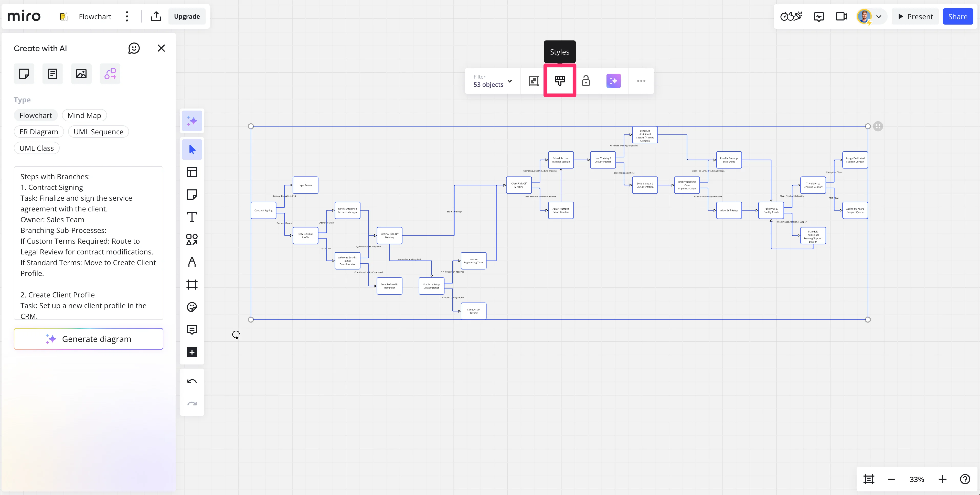Click zoom in plus button
The width and height of the screenshot is (980, 495).
click(x=942, y=479)
